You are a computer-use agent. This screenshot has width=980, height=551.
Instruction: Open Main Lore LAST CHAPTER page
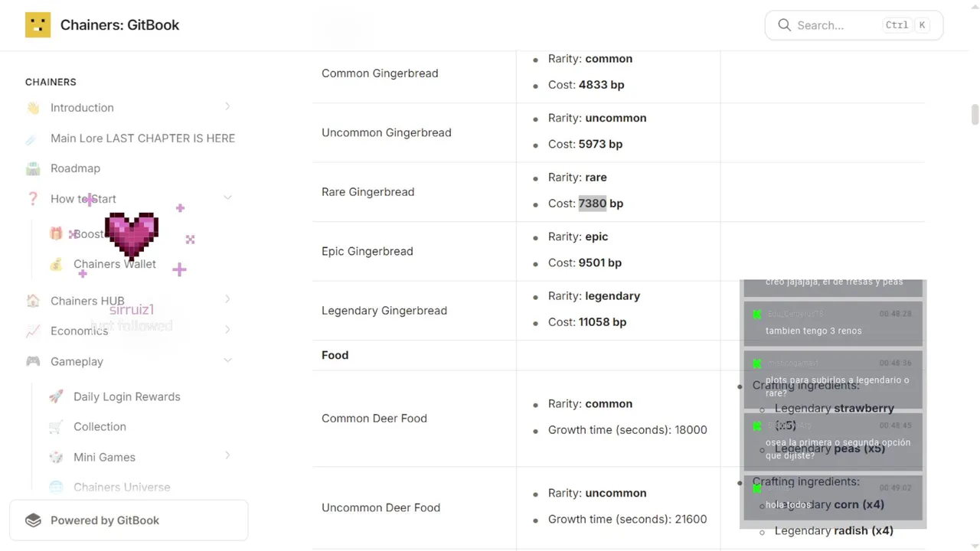tap(142, 139)
